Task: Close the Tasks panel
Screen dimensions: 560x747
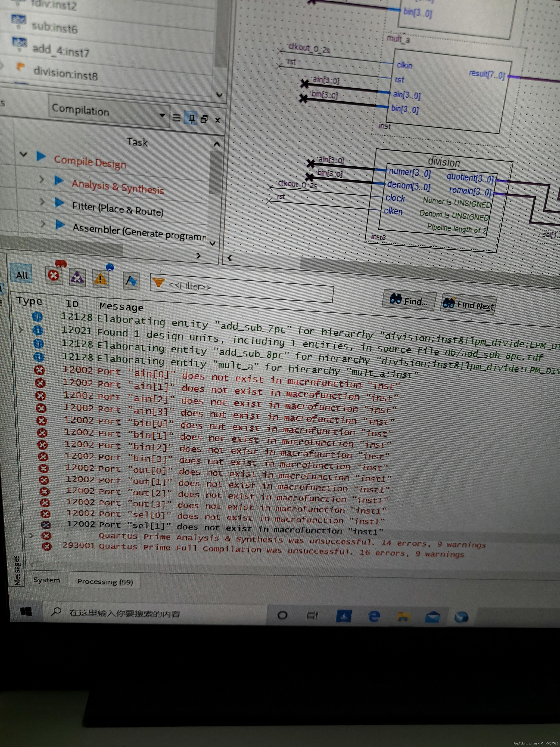Action: coord(218,120)
